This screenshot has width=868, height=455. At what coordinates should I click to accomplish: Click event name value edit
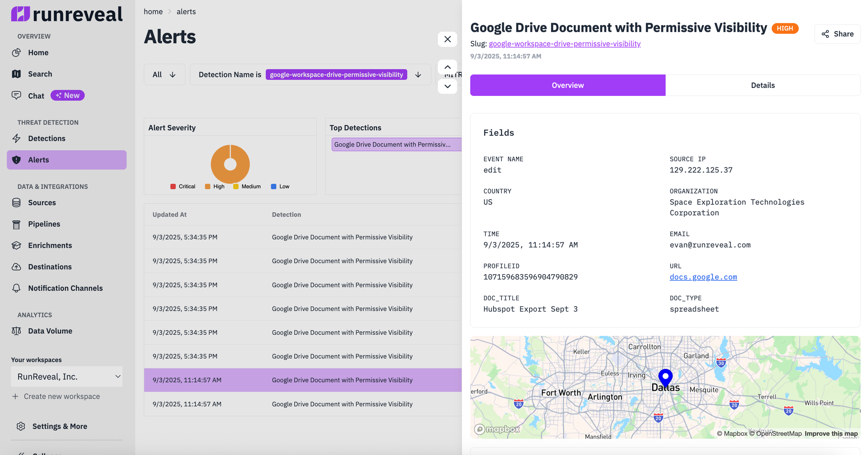492,170
